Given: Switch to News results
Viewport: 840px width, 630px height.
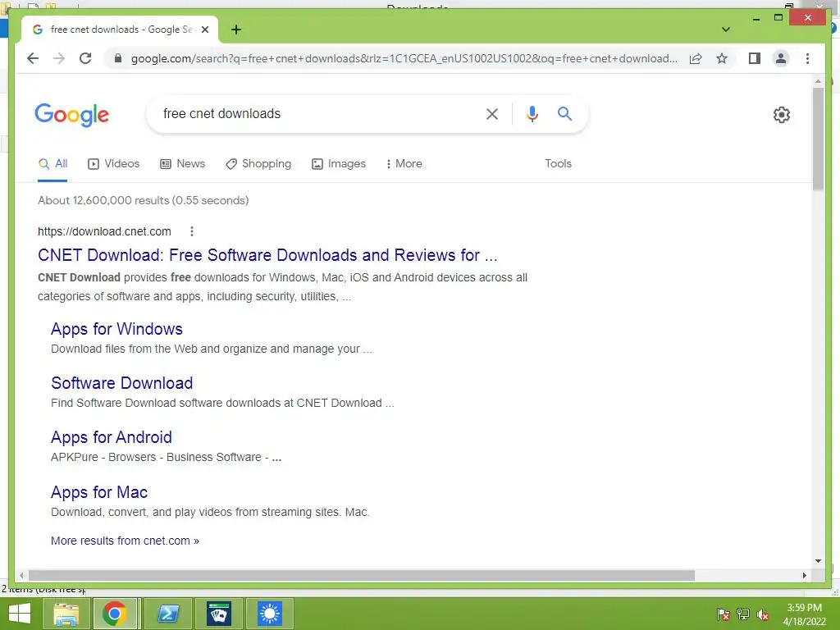Looking at the screenshot, I should tap(183, 164).
